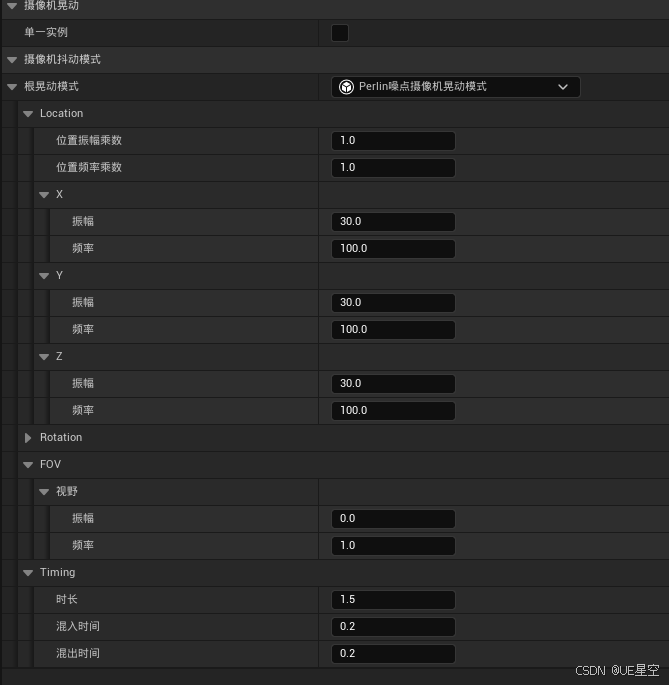Select the 混入时间 property label
The image size is (669, 685).
pos(78,626)
